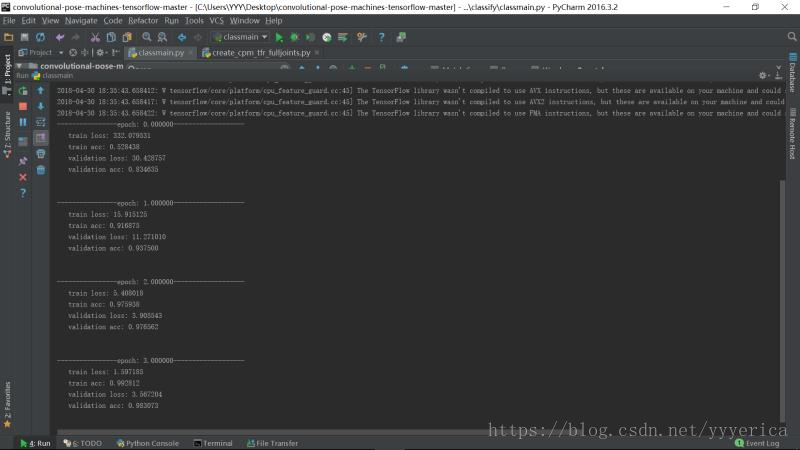Switch to the classmain.py editor tab
Image resolution: width=800 pixels, height=450 pixels.
pyautogui.click(x=160, y=53)
